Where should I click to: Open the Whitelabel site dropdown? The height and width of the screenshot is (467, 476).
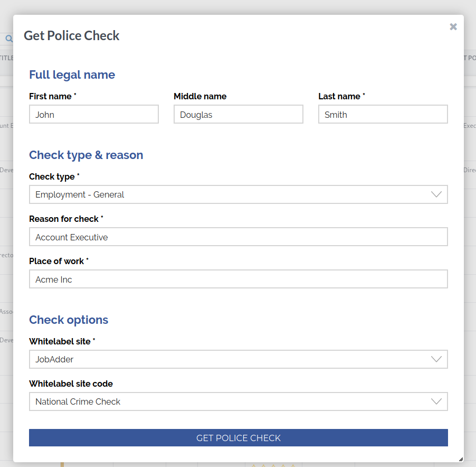click(238, 359)
